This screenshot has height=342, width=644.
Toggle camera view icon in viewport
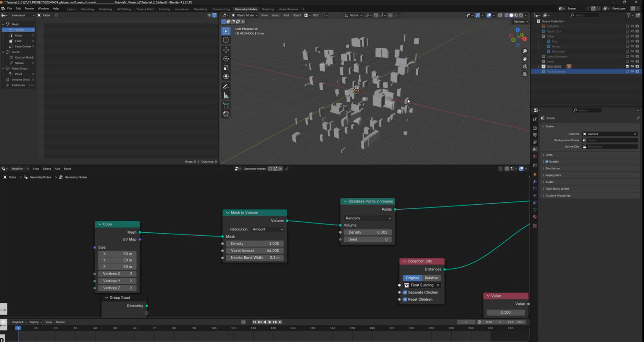click(x=525, y=66)
